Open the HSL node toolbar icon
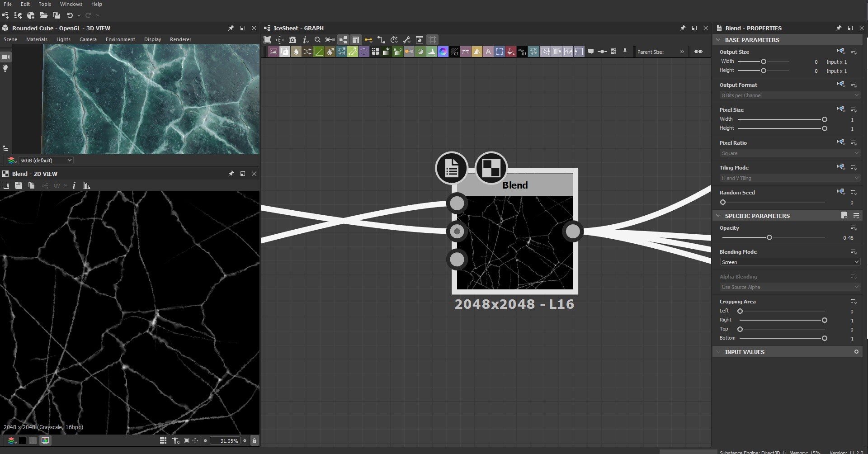This screenshot has width=868, height=454. pyautogui.click(x=443, y=52)
